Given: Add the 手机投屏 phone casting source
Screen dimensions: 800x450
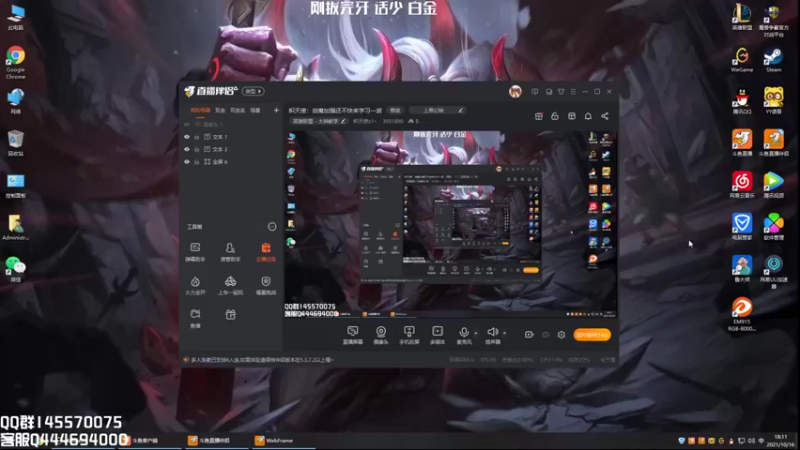Looking at the screenshot, I should pyautogui.click(x=409, y=335).
